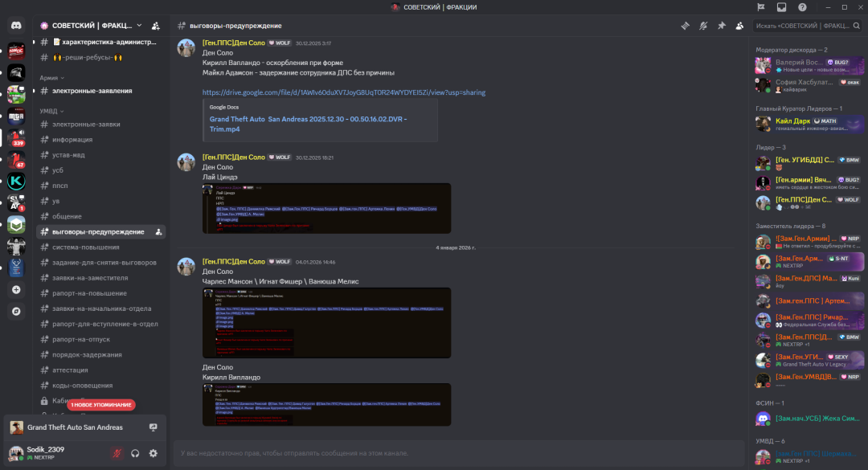
Task: Toggle channel notification mute bell
Action: 703,26
